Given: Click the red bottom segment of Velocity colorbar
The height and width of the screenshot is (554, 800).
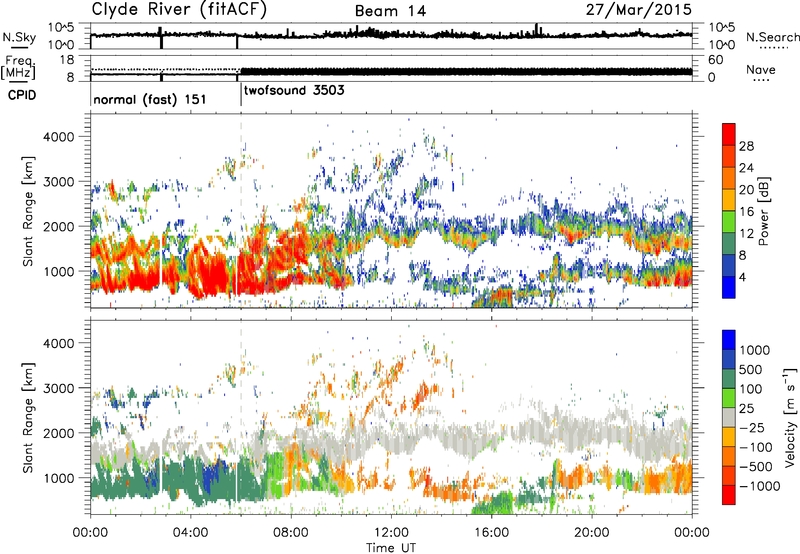Looking at the screenshot, I should 729,495.
